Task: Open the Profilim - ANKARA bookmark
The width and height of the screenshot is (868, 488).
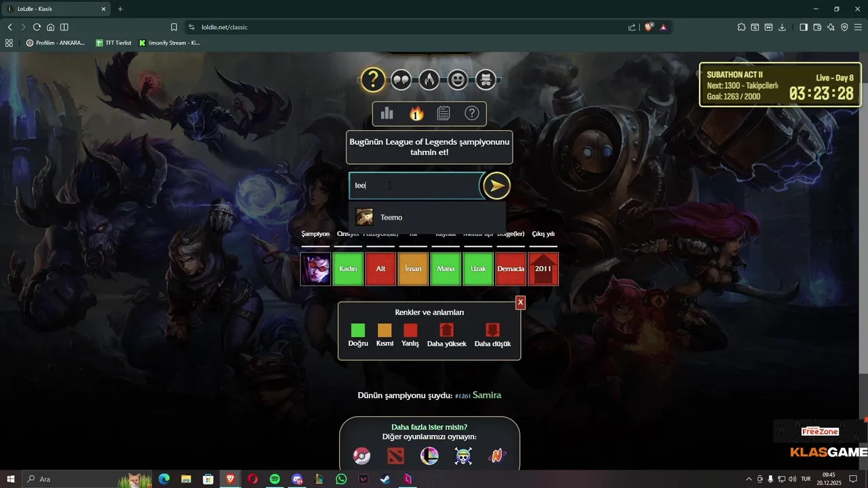Action: point(56,43)
